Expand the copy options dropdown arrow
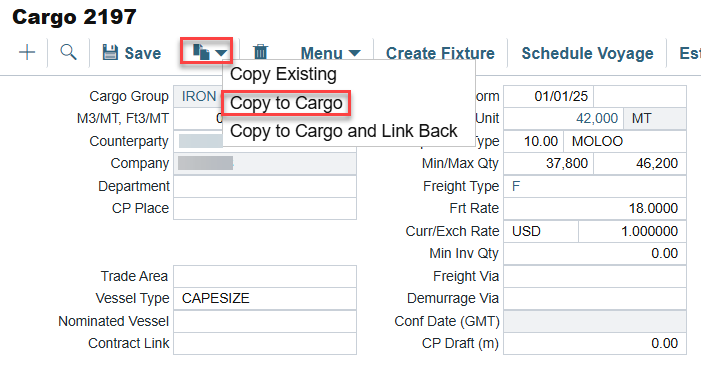The image size is (701, 370). pos(221,53)
